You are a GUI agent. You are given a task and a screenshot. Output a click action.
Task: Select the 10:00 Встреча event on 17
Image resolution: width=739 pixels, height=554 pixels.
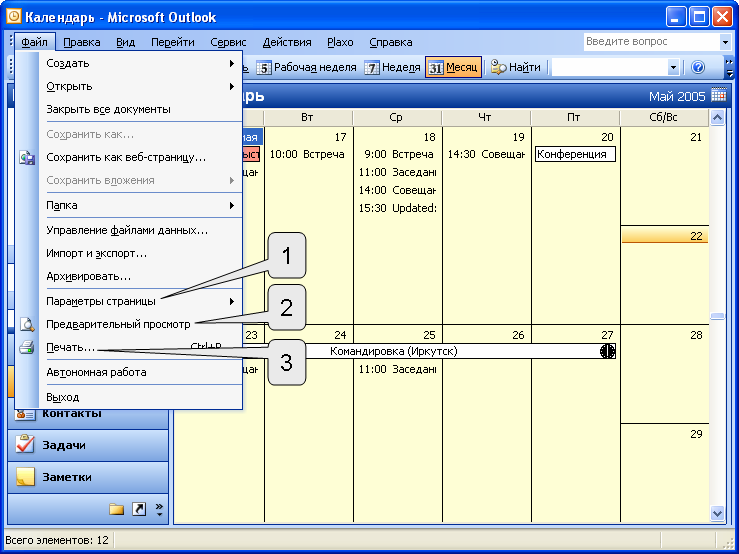pos(306,154)
